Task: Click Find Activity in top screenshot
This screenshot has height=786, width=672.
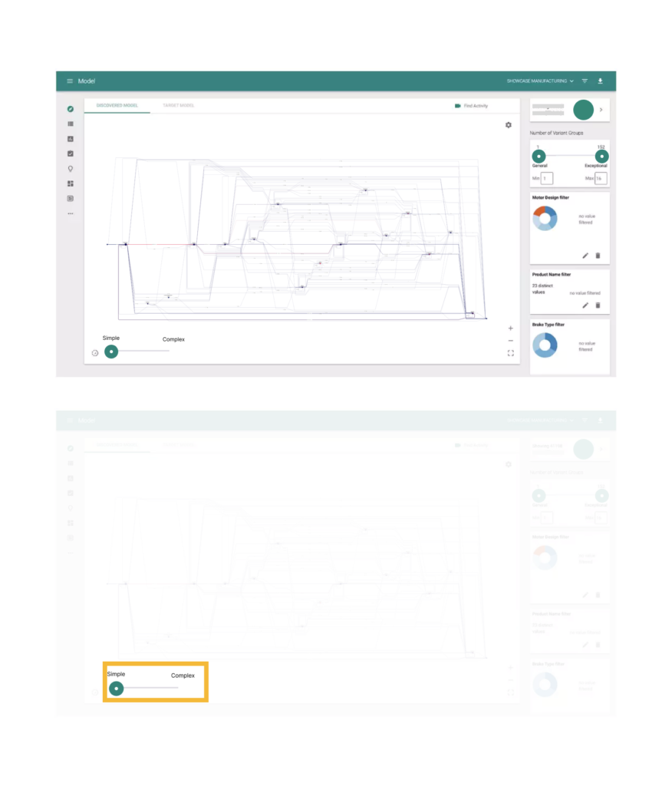Action: [x=471, y=106]
